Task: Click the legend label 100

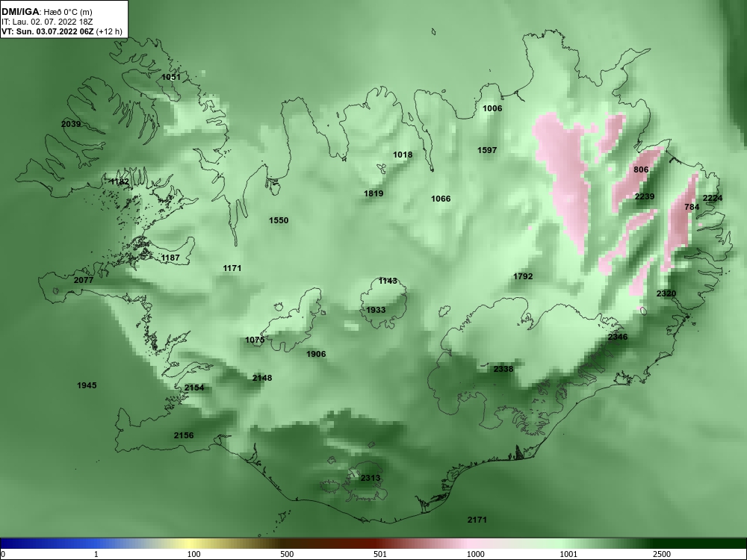Action: point(193,554)
